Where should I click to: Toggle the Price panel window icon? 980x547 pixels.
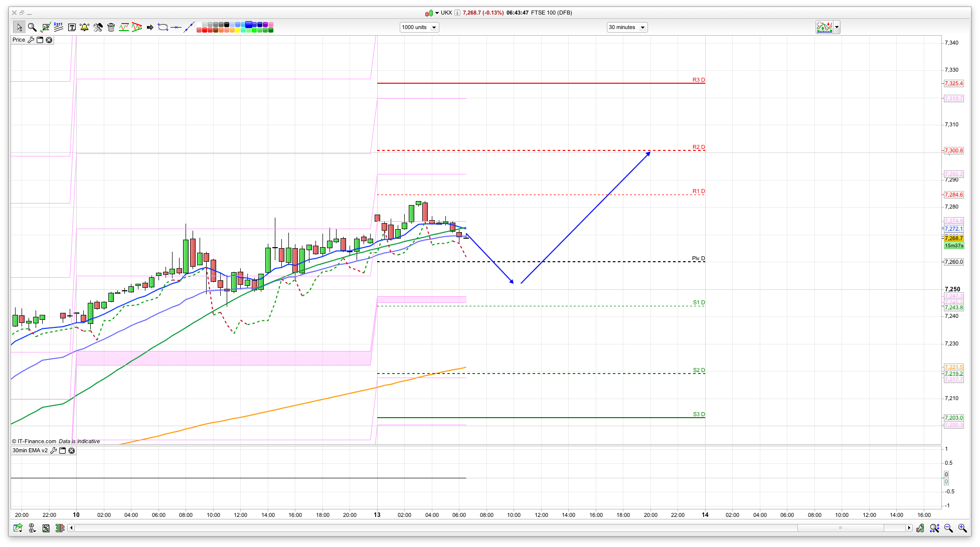(40, 40)
